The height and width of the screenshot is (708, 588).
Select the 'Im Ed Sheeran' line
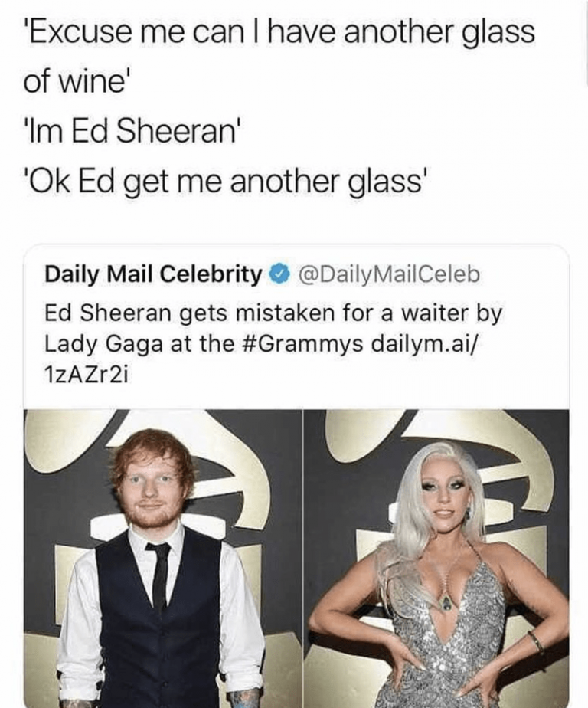(129, 131)
